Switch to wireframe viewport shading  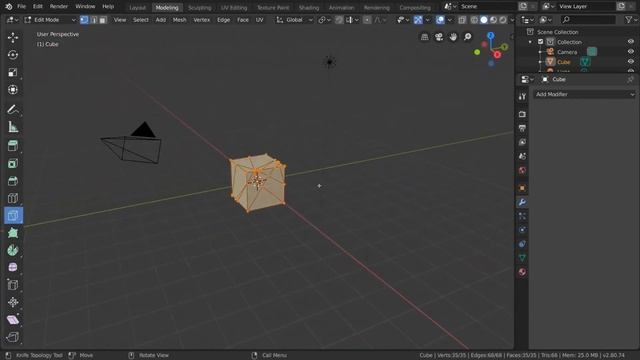pyautogui.click(x=474, y=20)
